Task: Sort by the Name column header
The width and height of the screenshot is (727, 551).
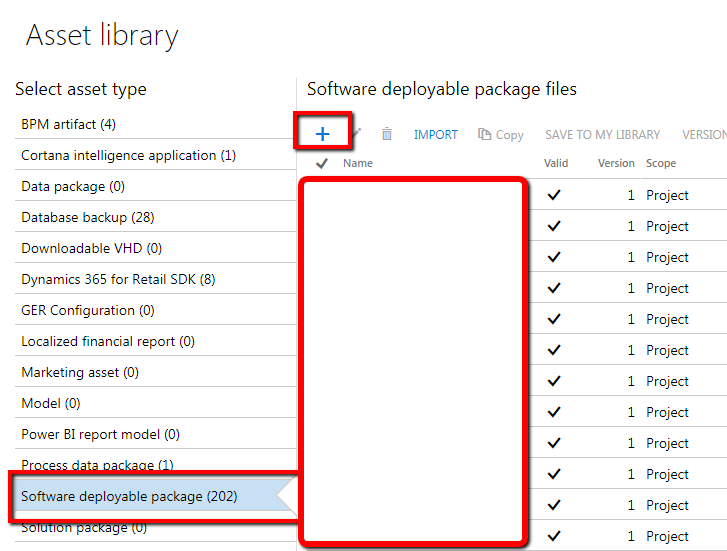Action: point(357,163)
